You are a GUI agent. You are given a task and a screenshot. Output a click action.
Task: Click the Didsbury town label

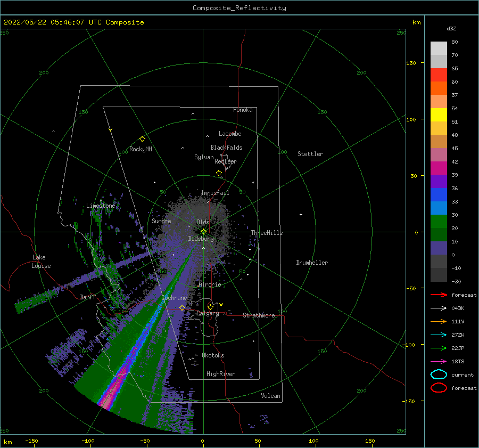pyautogui.click(x=201, y=239)
